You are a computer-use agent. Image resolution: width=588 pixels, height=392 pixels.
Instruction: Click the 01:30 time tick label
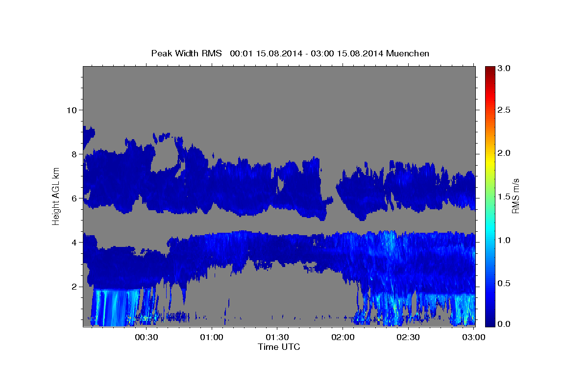277,338
